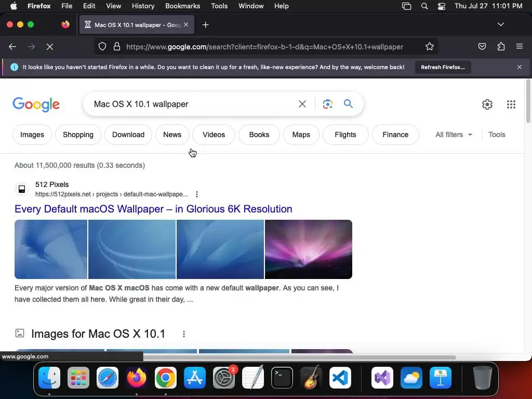Click the Refresh Firefox button
The height and width of the screenshot is (399, 532).
pyautogui.click(x=443, y=67)
